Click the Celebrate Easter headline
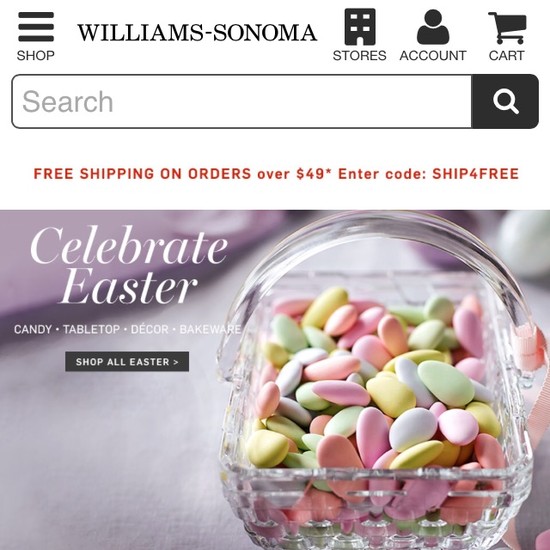Image resolution: width=550 pixels, height=550 pixels. coord(129,265)
